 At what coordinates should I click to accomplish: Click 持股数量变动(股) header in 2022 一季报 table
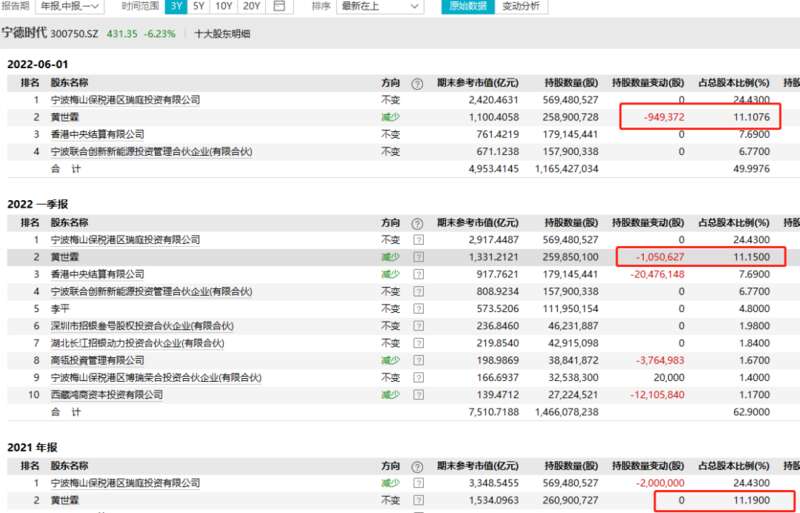[648, 223]
